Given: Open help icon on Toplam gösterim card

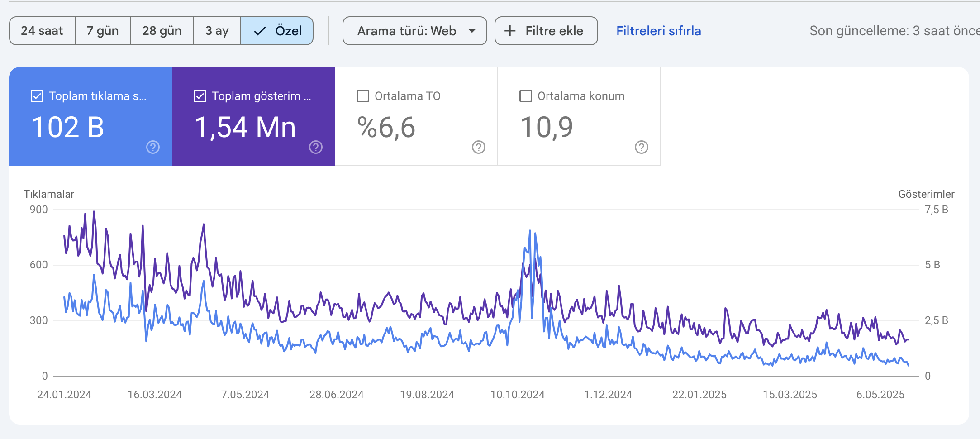Looking at the screenshot, I should coord(316,147).
